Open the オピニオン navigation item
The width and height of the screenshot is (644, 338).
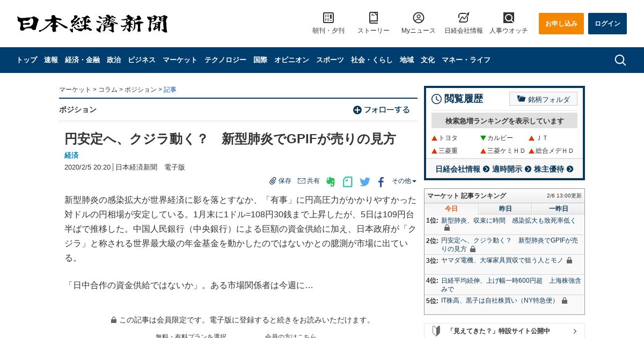[x=291, y=60]
